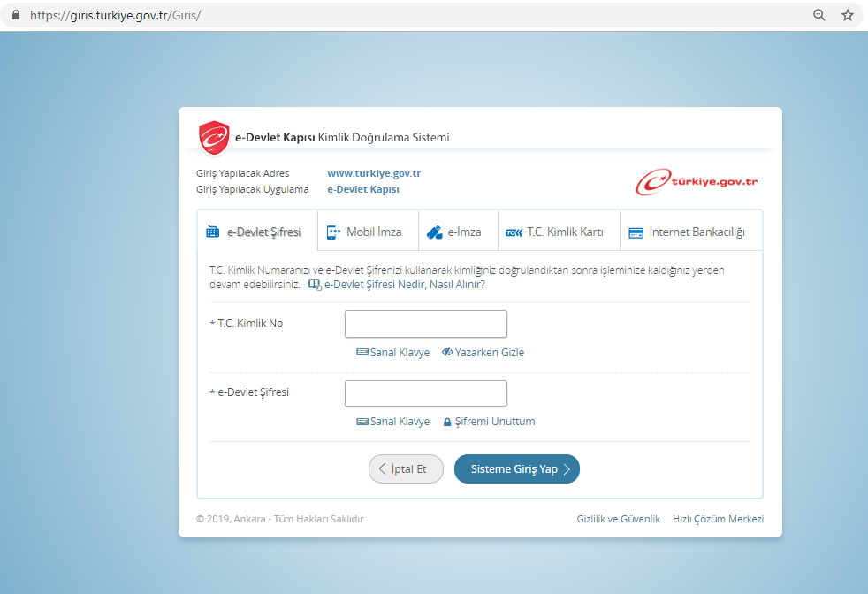This screenshot has height=594, width=868.
Task: Click the Sisteme Giriş Yap button
Action: click(x=517, y=468)
